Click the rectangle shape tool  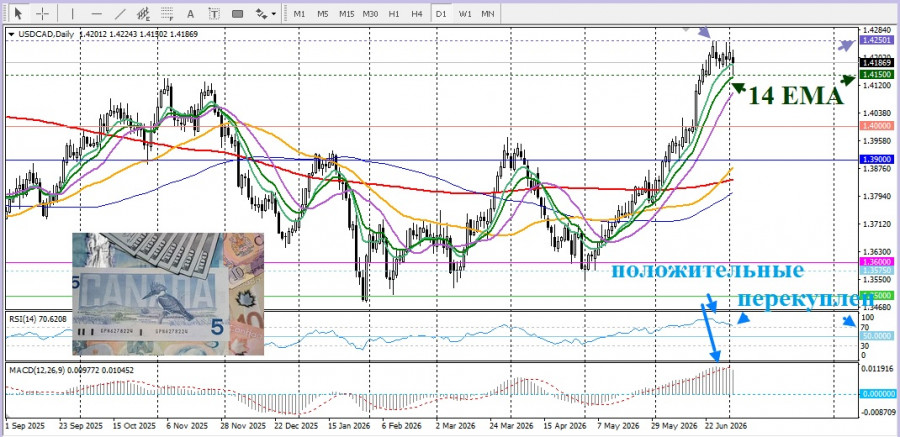[237, 13]
